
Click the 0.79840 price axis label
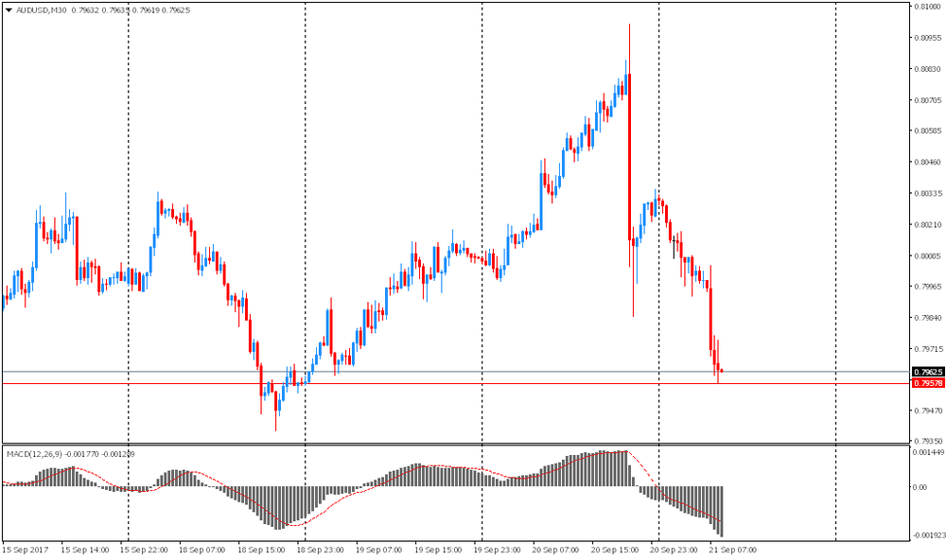coord(928,318)
